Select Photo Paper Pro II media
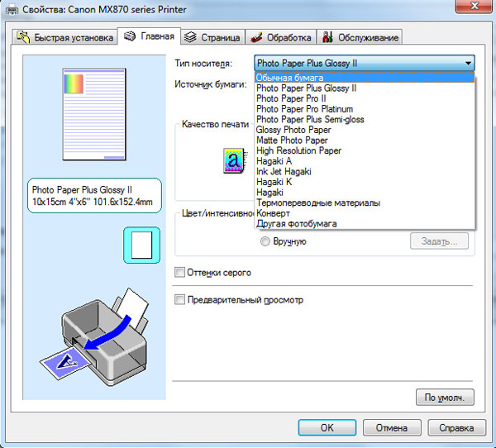Screen dimensions: 496x448 click(x=365, y=98)
